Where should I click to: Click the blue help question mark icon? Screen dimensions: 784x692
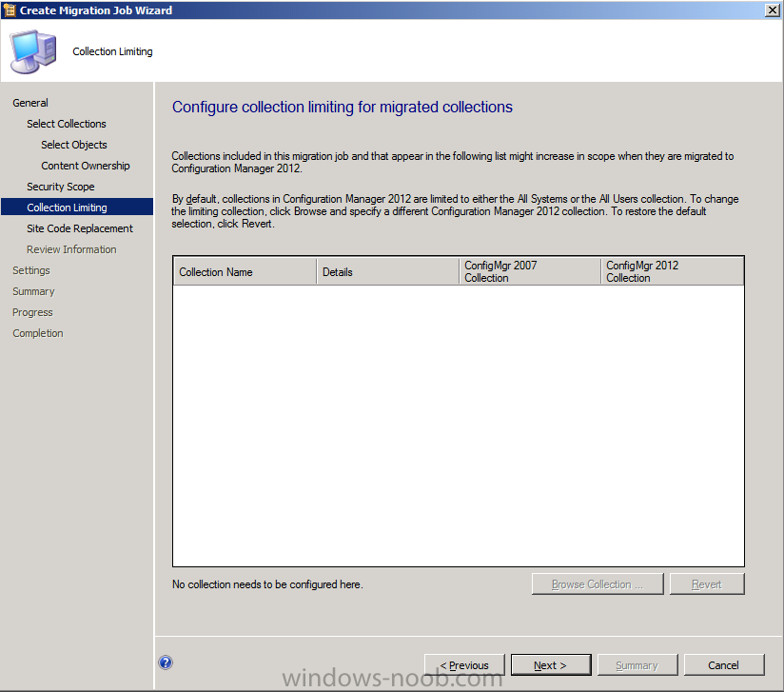tap(166, 662)
